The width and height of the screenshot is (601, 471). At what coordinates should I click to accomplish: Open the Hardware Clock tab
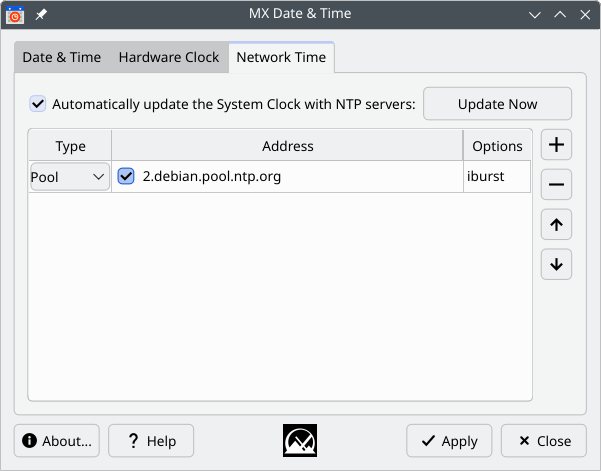(x=169, y=57)
